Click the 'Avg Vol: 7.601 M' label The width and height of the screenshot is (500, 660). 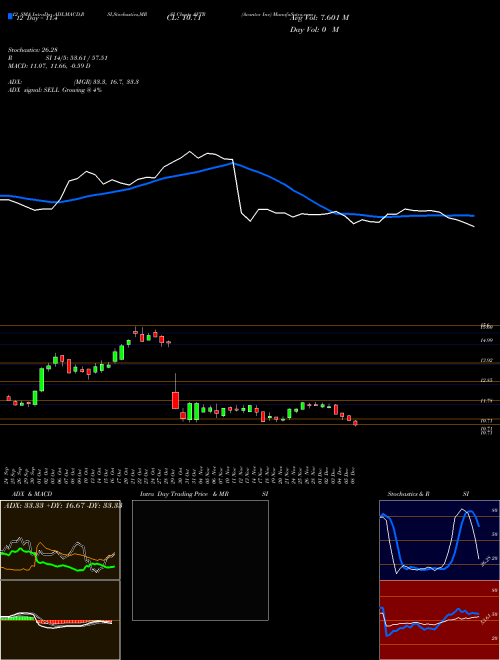pyautogui.click(x=319, y=18)
